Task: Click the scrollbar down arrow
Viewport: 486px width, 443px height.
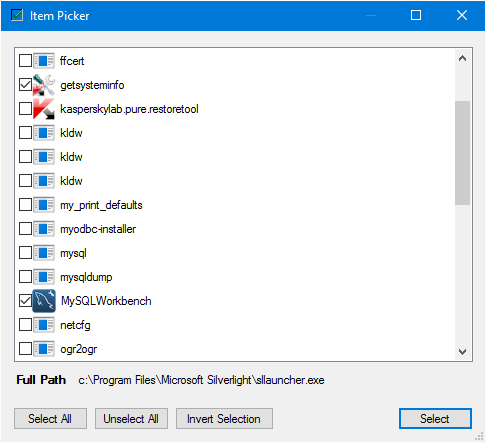Action: click(462, 352)
